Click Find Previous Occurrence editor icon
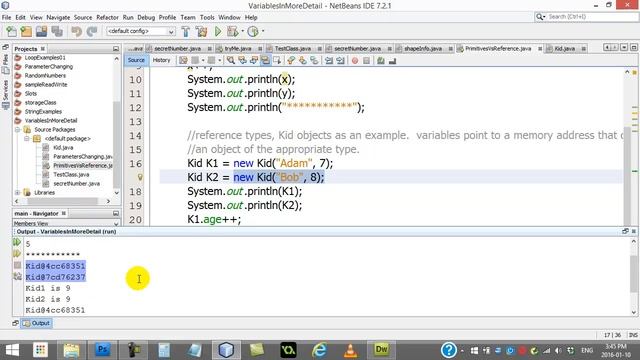The image size is (640, 360). (242, 60)
